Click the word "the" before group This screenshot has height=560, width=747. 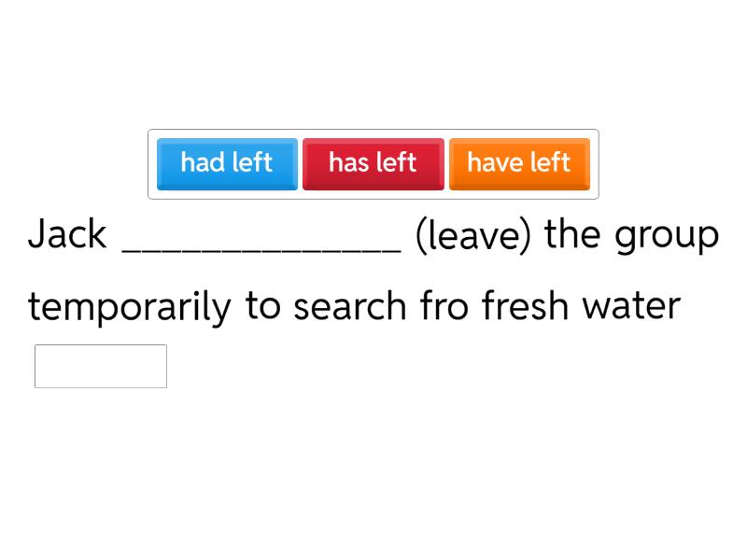(x=572, y=234)
